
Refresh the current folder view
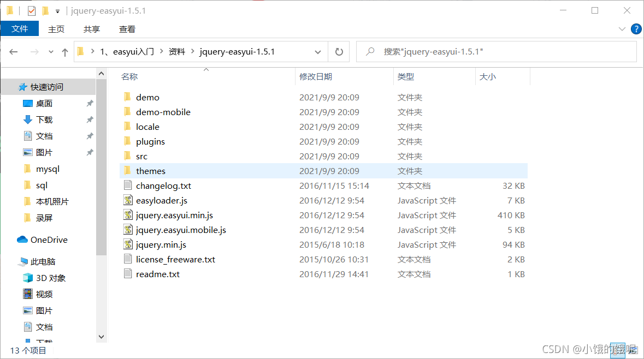(x=339, y=52)
